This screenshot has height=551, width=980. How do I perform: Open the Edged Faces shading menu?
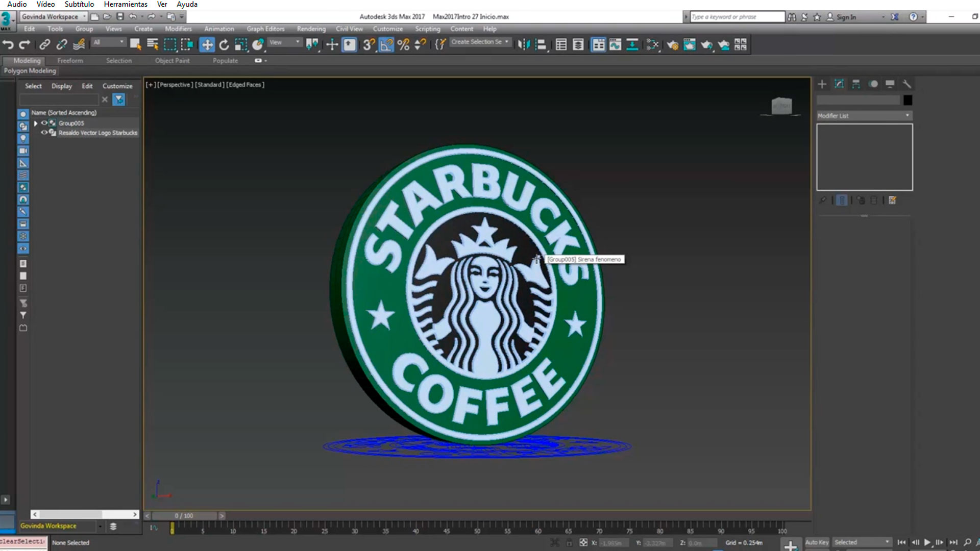point(246,85)
